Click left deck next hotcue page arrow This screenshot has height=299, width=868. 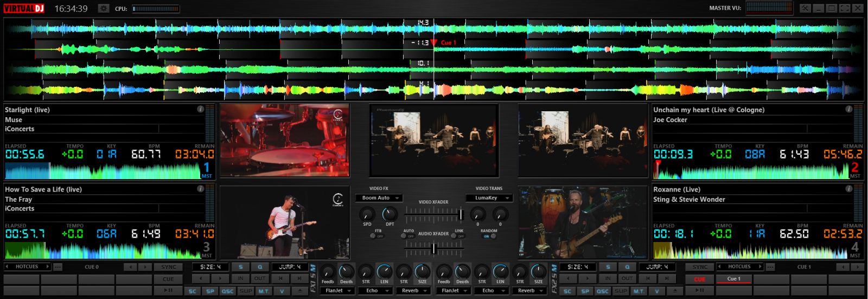[48, 266]
